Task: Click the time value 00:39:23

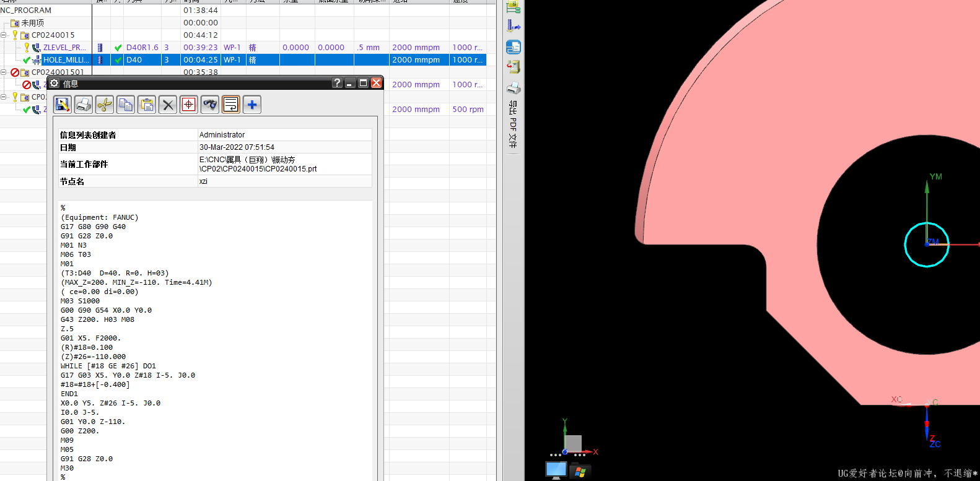Action: (201, 48)
